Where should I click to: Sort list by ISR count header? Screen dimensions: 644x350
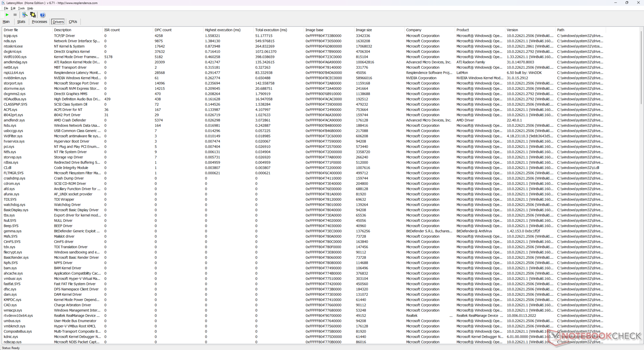[x=112, y=30]
